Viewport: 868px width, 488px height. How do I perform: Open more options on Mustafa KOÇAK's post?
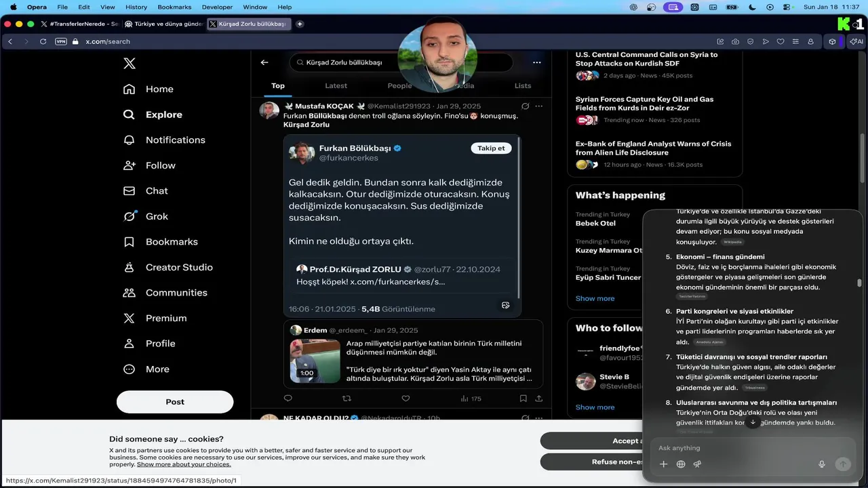539,106
